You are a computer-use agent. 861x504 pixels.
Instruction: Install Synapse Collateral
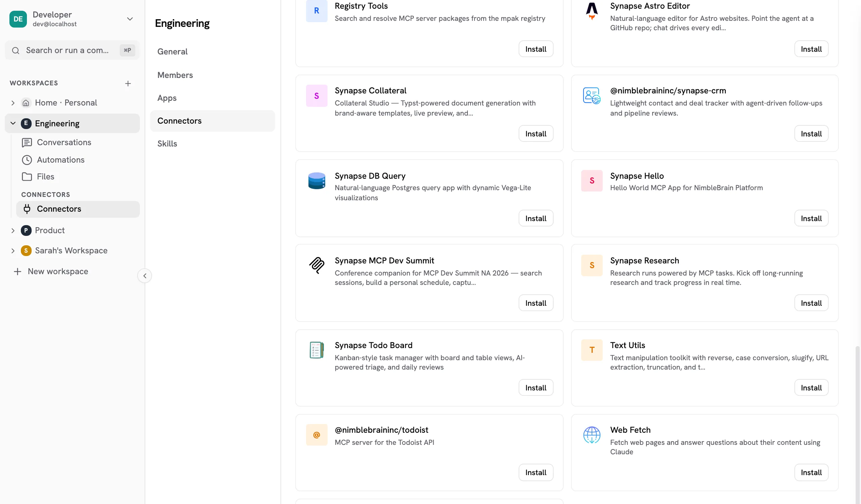tap(536, 133)
